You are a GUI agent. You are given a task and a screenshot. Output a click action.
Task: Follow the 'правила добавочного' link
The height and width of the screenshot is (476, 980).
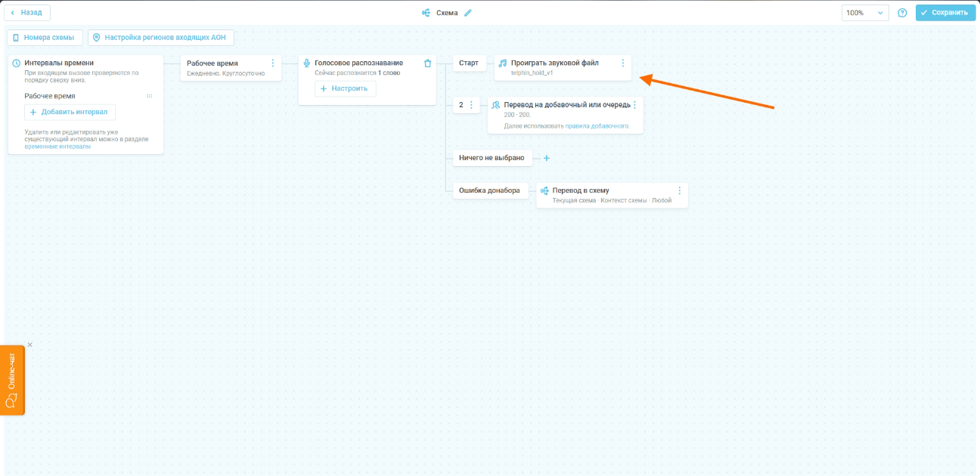click(597, 126)
